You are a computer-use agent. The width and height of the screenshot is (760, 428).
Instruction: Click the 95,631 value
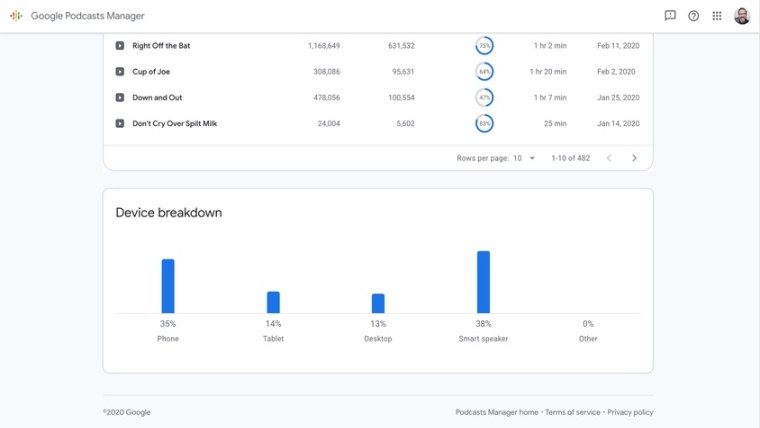403,72
